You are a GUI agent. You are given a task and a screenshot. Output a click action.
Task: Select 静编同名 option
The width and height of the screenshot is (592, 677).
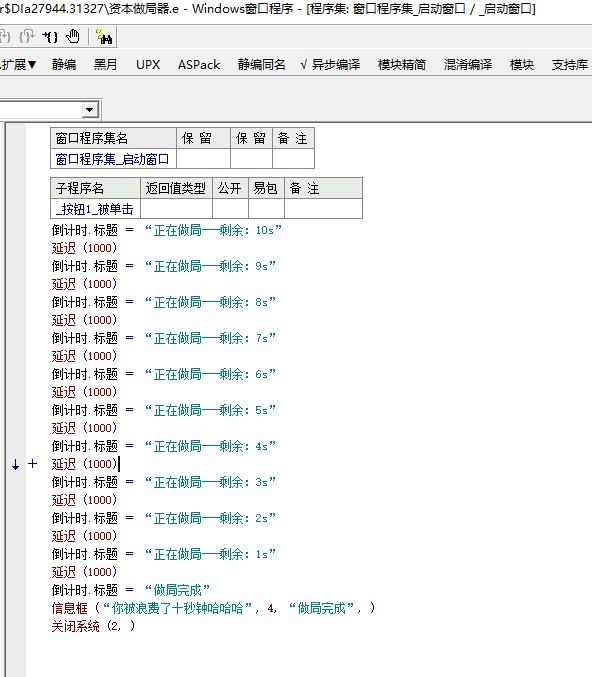click(262, 65)
